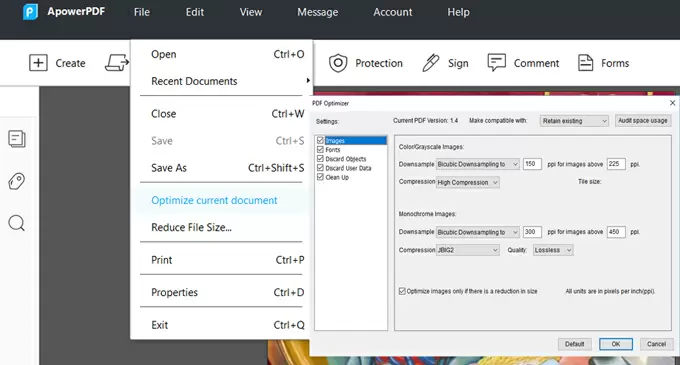Click 'Current PDF Version: 1.4' text
The image size is (680, 365).
click(425, 121)
